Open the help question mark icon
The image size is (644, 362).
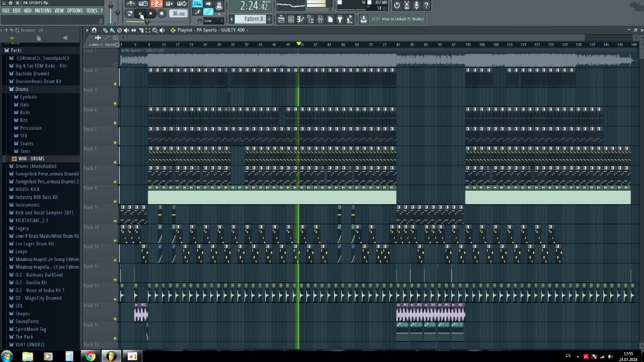point(426,5)
